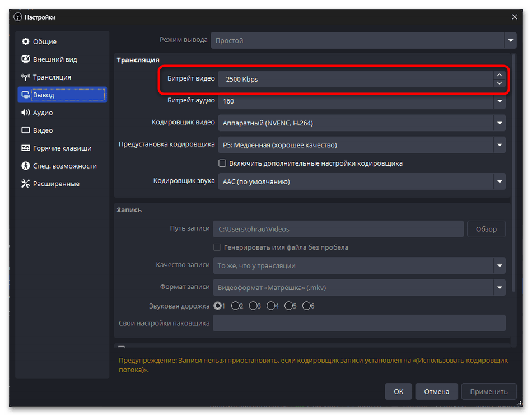Open Расширенные settings via tools icon

click(25, 184)
